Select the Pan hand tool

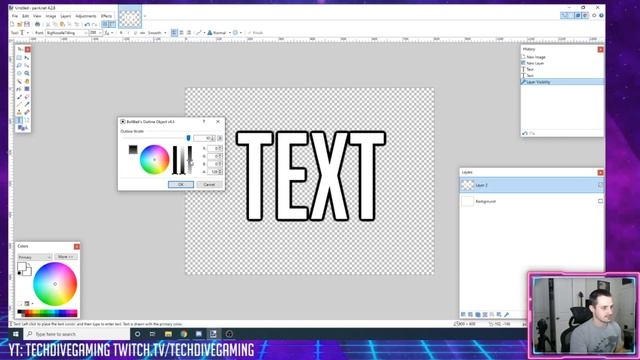tap(27, 81)
